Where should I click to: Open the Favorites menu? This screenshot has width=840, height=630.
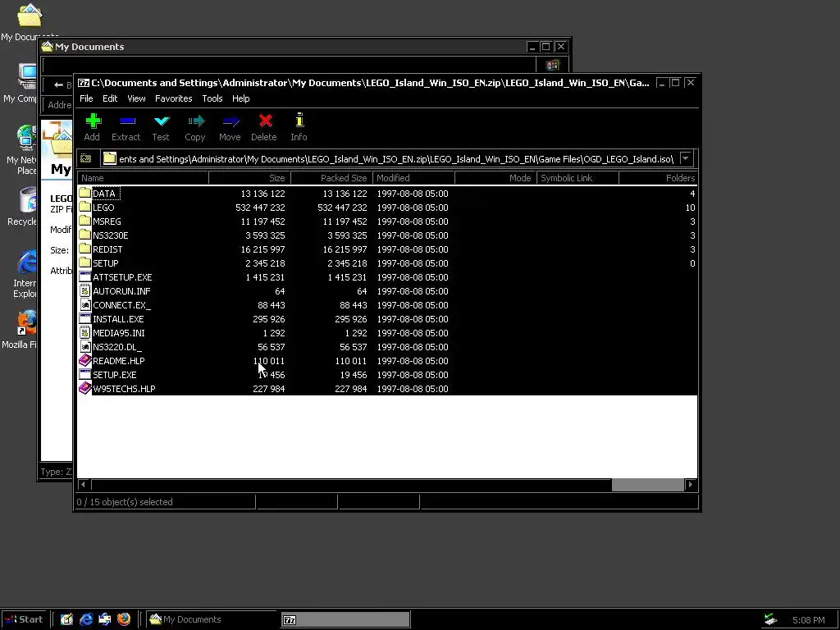click(x=173, y=98)
